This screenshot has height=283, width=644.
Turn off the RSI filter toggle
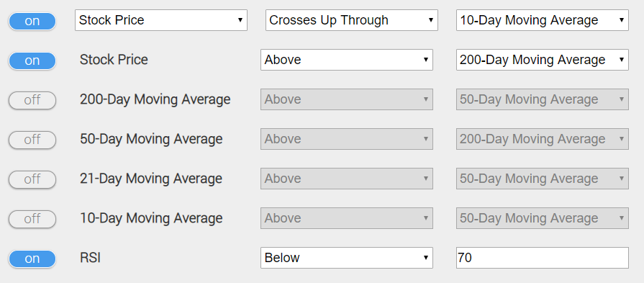32,259
